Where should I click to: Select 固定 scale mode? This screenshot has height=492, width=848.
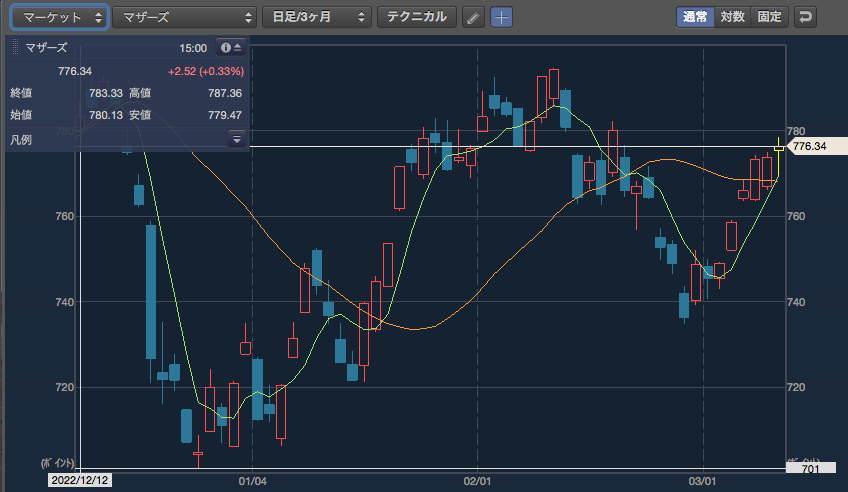[769, 17]
